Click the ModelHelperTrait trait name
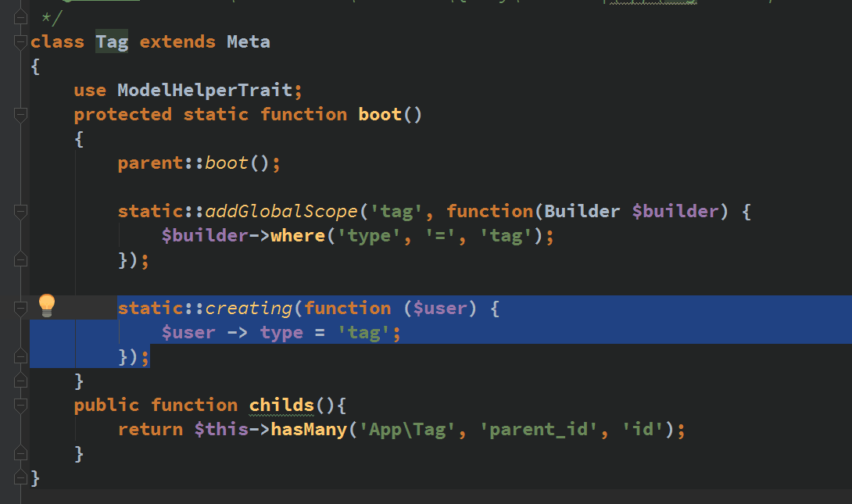Screen dimensions: 852x504 pos(205,90)
